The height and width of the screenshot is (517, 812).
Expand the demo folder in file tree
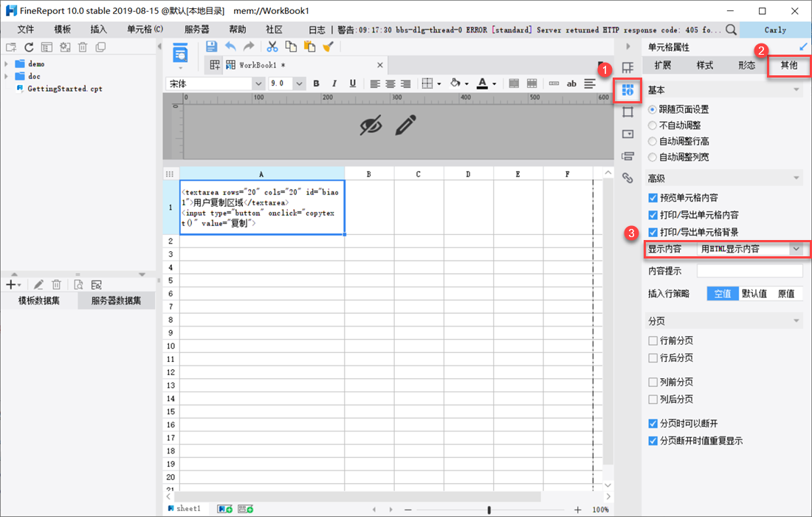[x=6, y=64]
